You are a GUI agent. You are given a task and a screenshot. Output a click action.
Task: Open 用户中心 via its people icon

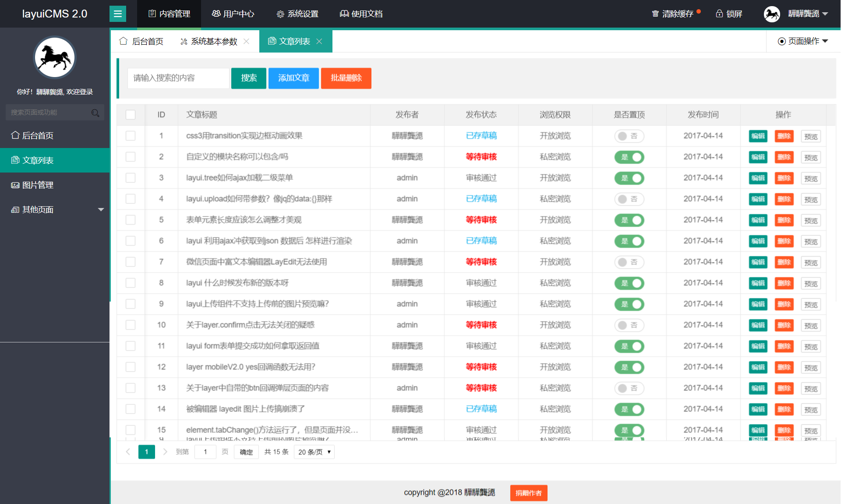point(216,14)
